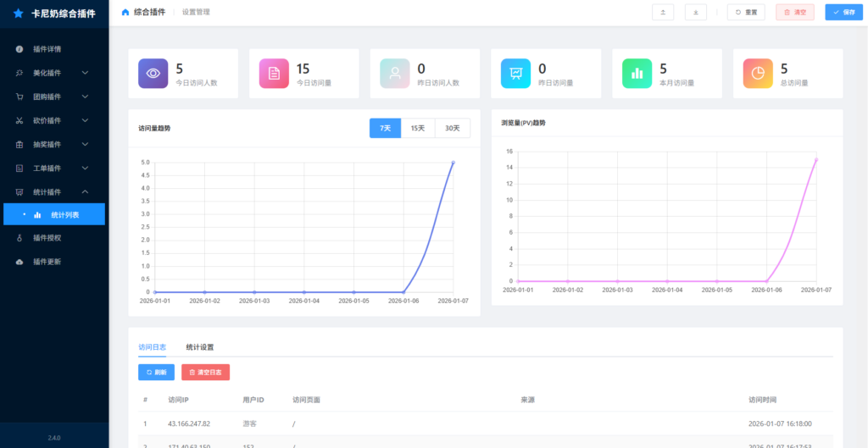Click the eye icon for 今日访问人数
The image size is (868, 448).
(153, 73)
